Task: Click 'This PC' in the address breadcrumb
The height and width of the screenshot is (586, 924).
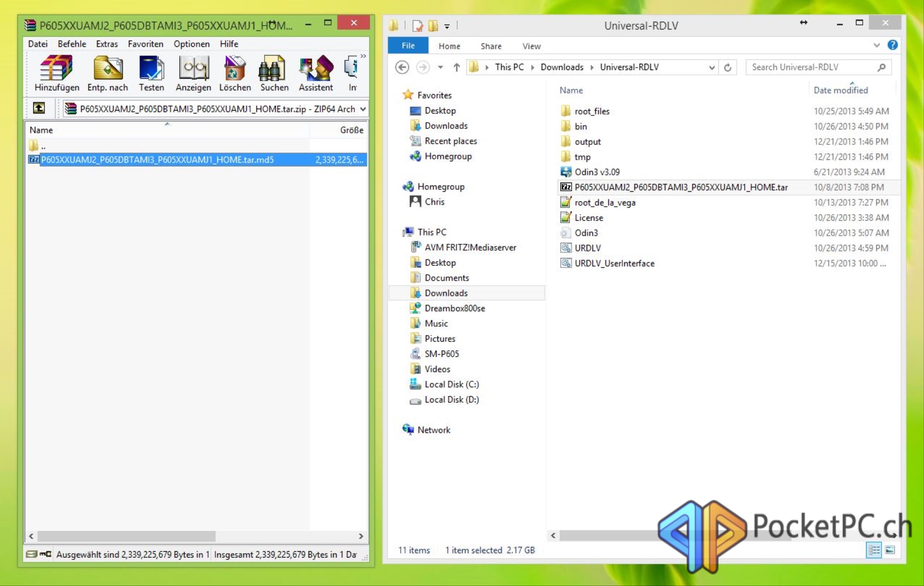Action: pos(509,67)
